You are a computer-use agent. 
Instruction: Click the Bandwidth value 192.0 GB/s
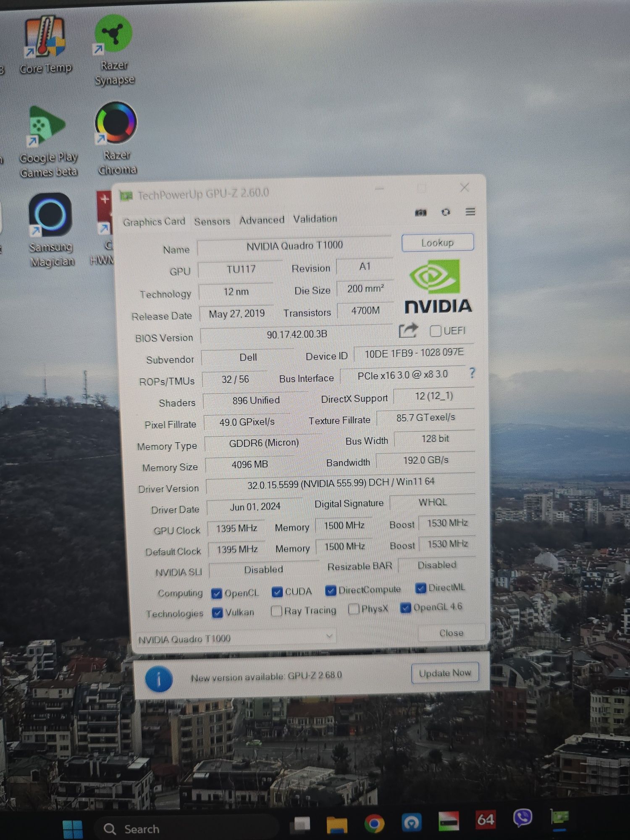(x=425, y=460)
